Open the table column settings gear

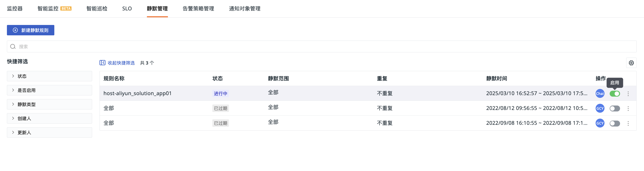point(631,63)
